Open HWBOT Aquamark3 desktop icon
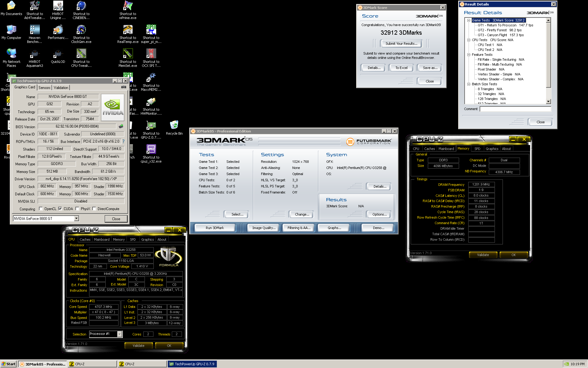 (35, 58)
